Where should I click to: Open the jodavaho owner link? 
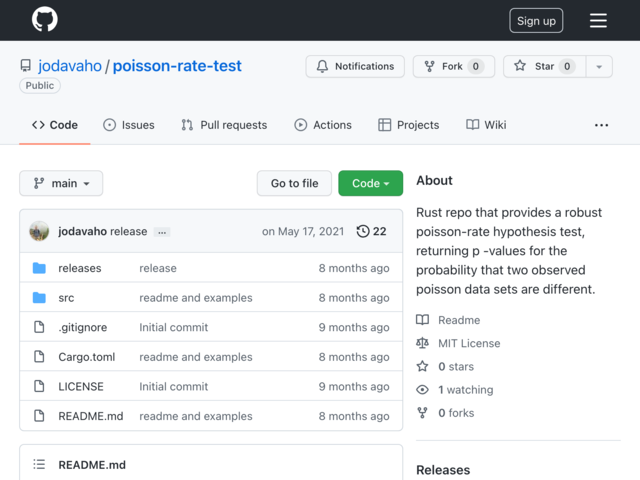70,66
